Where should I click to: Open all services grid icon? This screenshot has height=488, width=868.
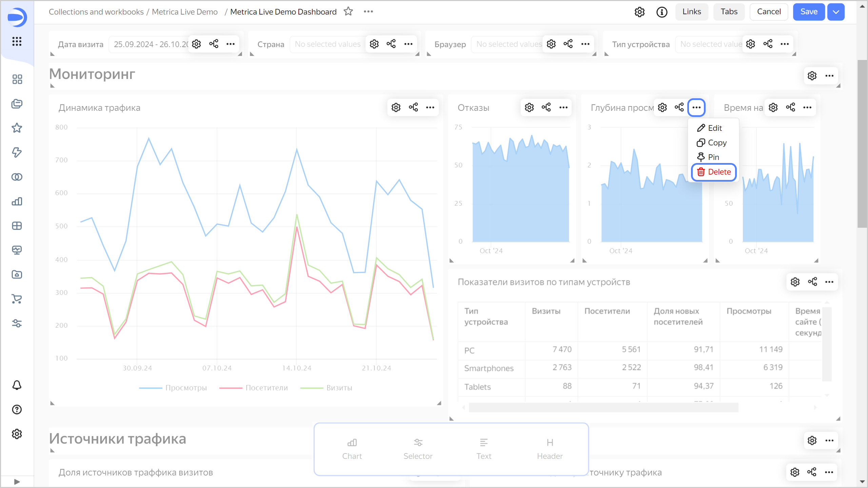tap(17, 41)
